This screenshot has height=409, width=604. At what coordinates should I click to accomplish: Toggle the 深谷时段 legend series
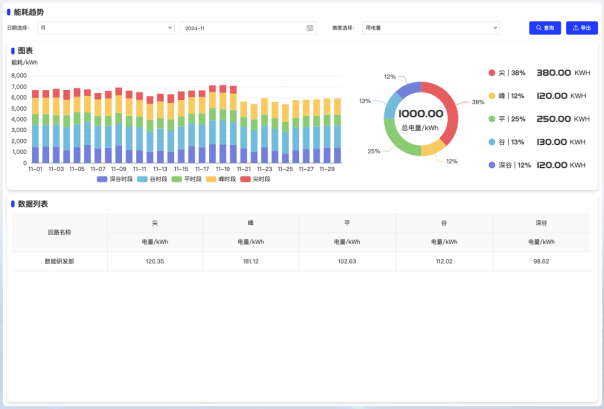click(x=116, y=179)
